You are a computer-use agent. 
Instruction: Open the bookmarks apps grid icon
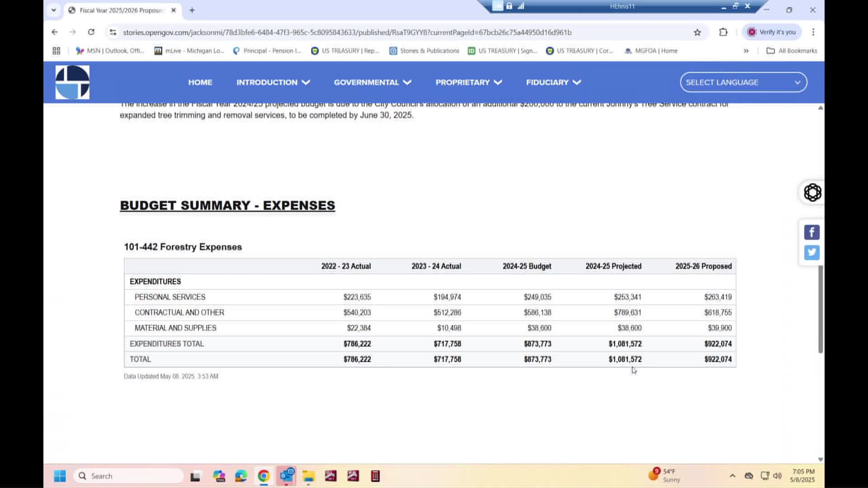tap(56, 51)
